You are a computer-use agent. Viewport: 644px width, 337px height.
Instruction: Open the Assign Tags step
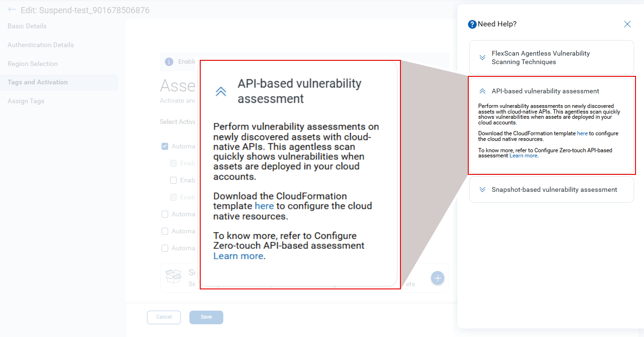click(x=26, y=101)
